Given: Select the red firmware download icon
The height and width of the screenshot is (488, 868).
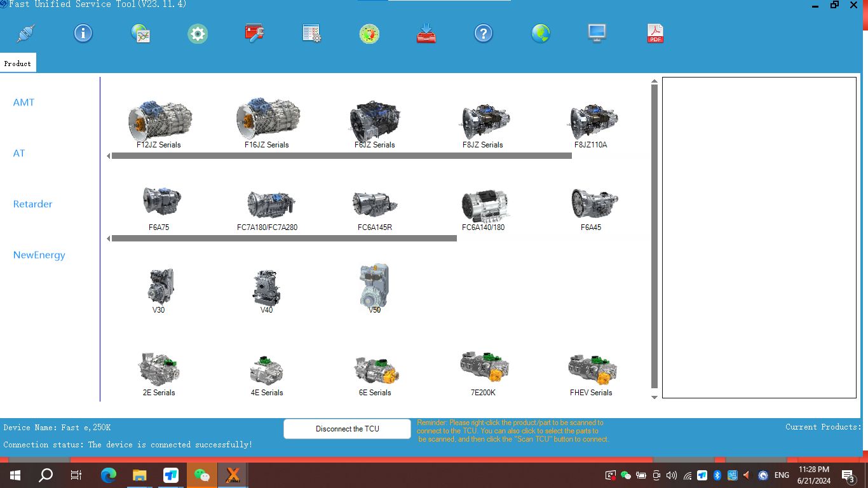Looking at the screenshot, I should [x=425, y=33].
